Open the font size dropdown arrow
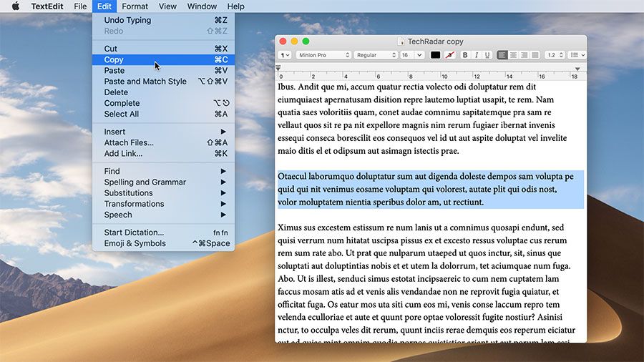Viewport: 644px width, 362px height. (419, 55)
